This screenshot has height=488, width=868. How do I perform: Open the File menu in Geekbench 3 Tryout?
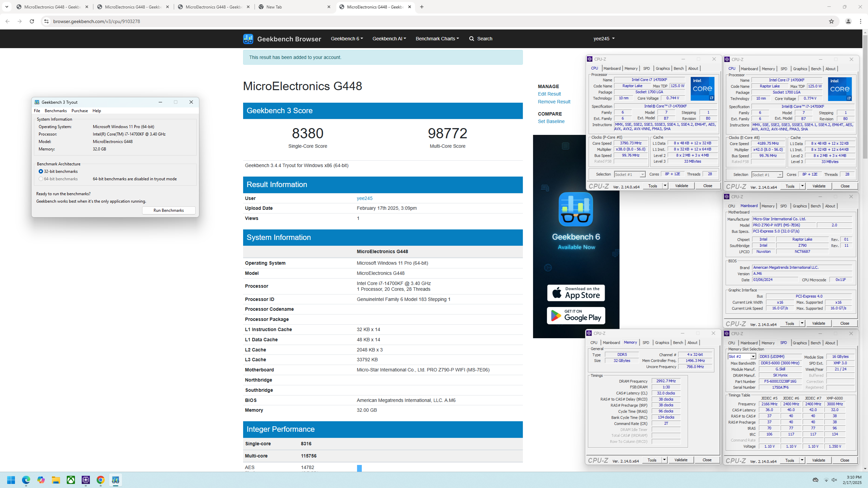[37, 111]
